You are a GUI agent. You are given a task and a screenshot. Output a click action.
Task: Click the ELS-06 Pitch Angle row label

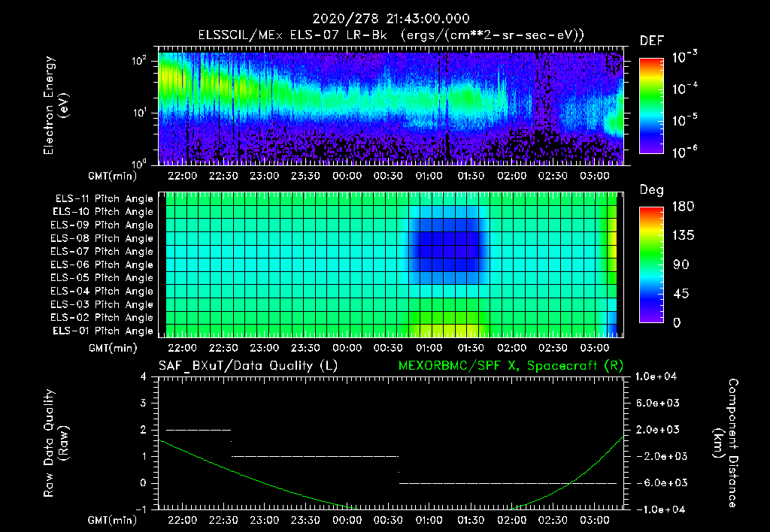click(x=102, y=264)
